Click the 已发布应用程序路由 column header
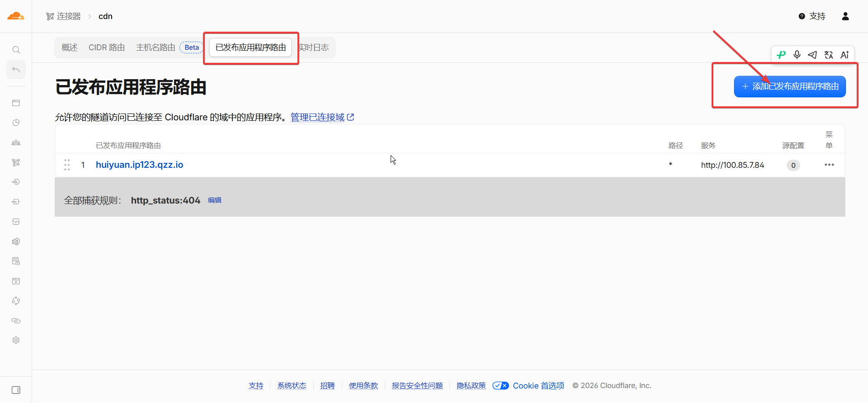This screenshot has width=868, height=403. 128,146
